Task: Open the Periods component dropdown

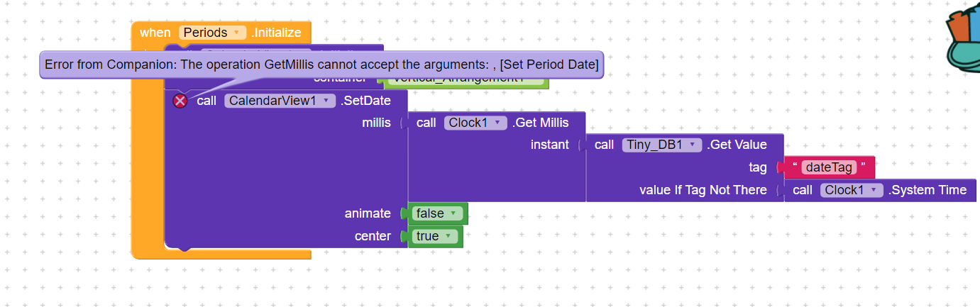Action: (212, 33)
